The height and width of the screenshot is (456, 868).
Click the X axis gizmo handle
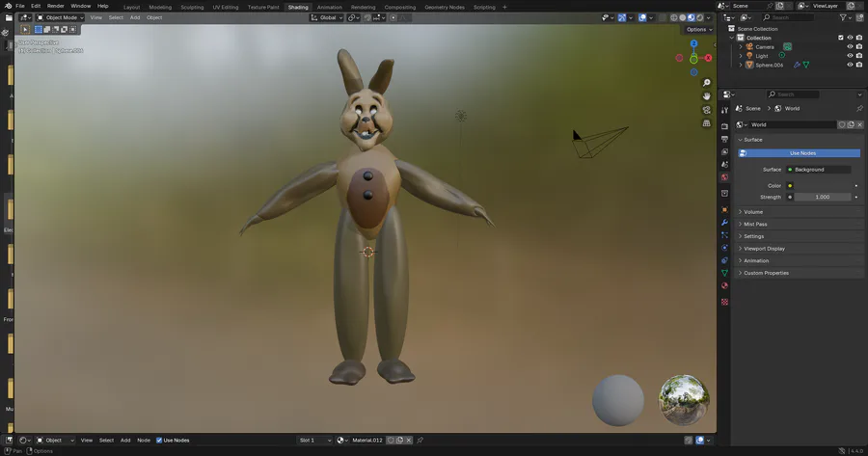[x=708, y=58]
